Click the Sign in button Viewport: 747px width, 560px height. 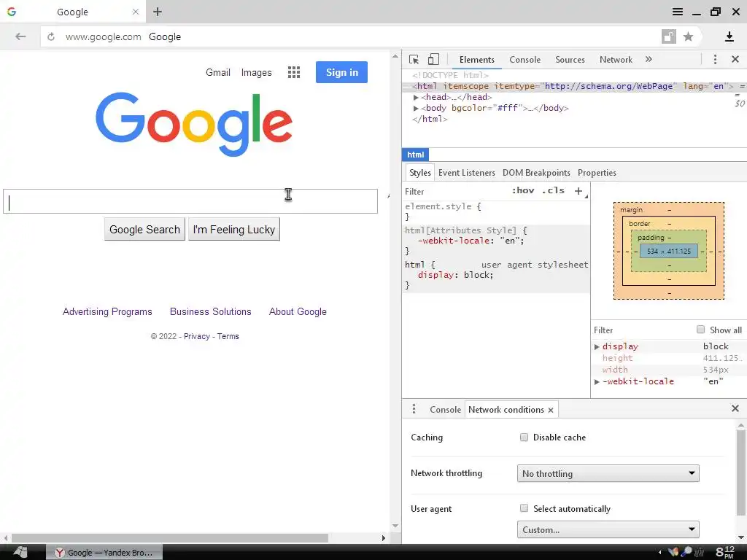point(341,72)
